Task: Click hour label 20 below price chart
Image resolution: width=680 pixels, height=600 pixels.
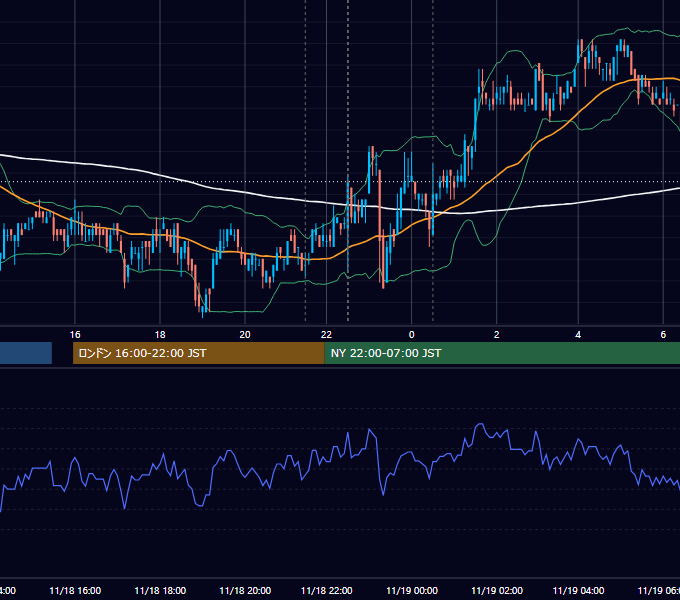Action: click(x=245, y=334)
